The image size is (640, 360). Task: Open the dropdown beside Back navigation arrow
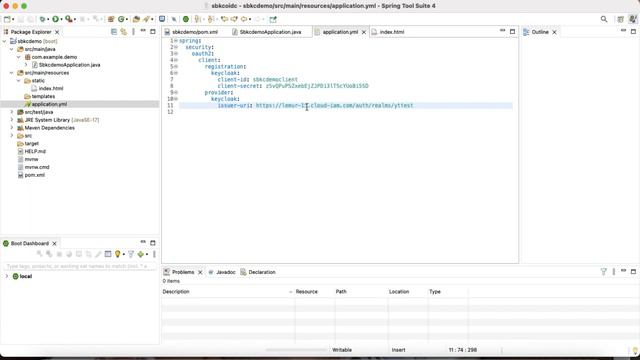(249, 20)
